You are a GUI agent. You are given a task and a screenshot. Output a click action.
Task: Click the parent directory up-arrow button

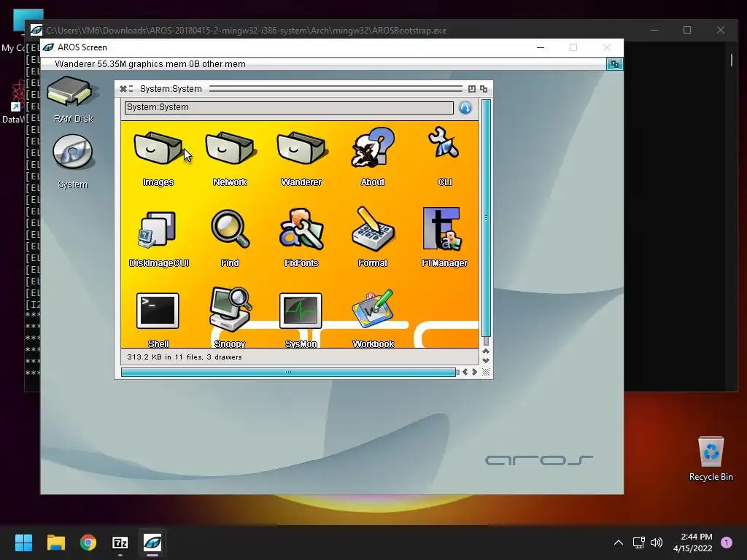(465, 108)
